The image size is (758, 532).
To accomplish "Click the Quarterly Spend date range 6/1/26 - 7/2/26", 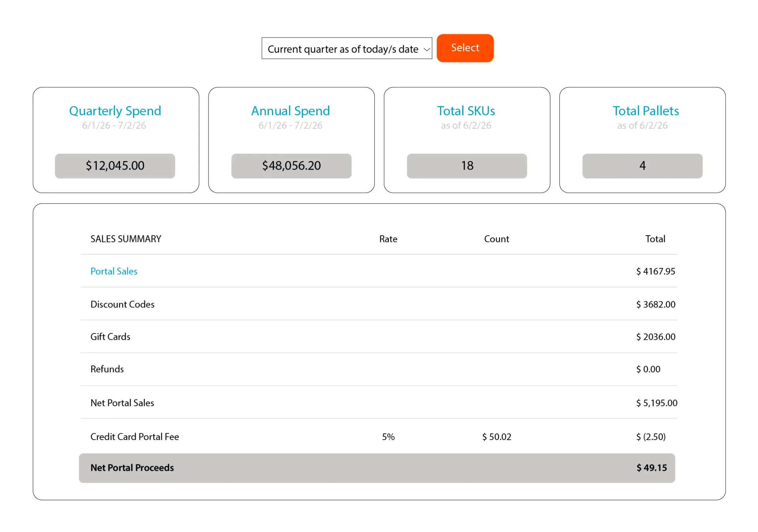I will tap(114, 126).
